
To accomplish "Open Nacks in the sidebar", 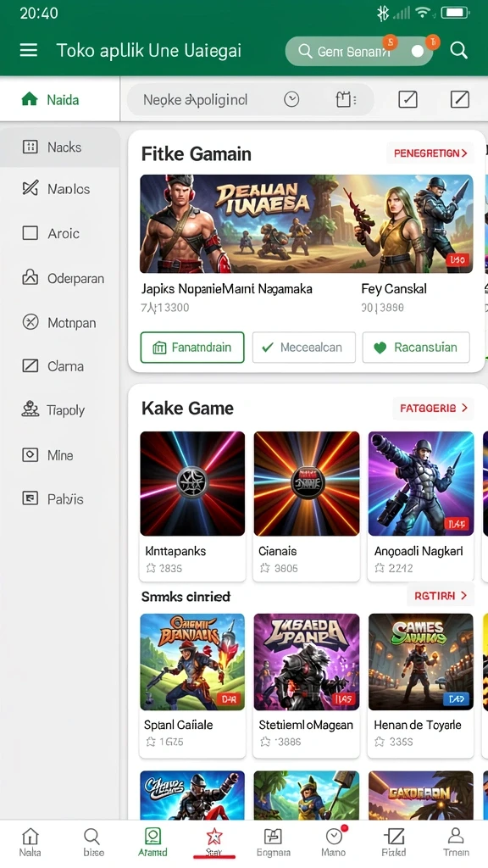I will (x=60, y=147).
